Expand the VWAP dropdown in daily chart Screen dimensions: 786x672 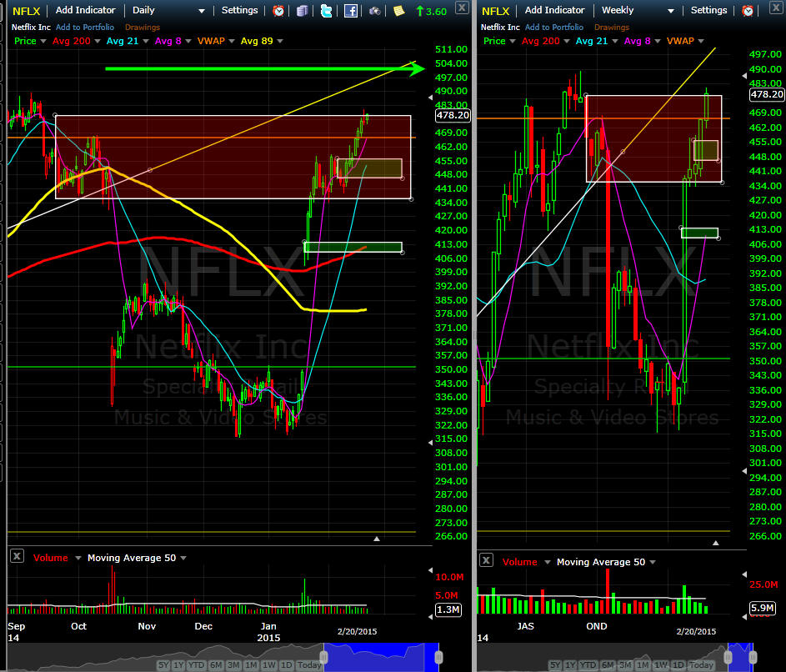point(232,41)
